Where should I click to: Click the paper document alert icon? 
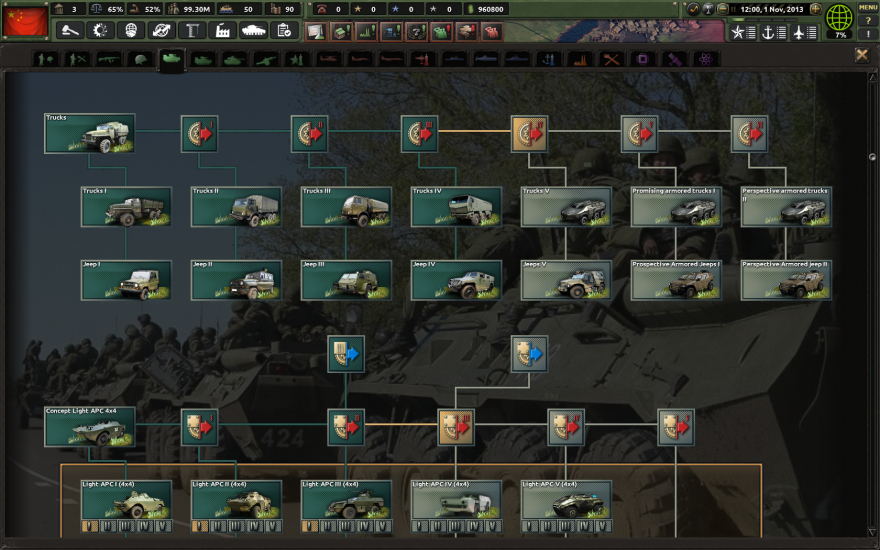click(x=315, y=32)
